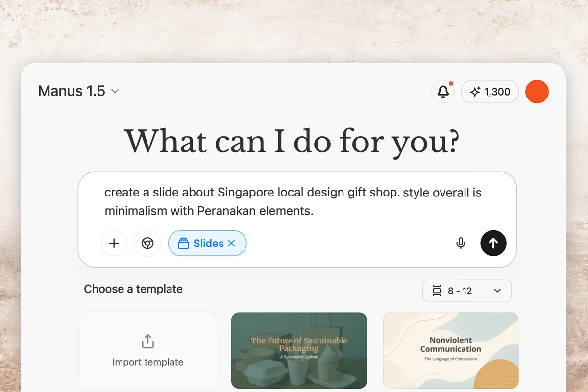Click the sparkle credits icon
Viewport: 588px width, 392px height.
tap(475, 92)
